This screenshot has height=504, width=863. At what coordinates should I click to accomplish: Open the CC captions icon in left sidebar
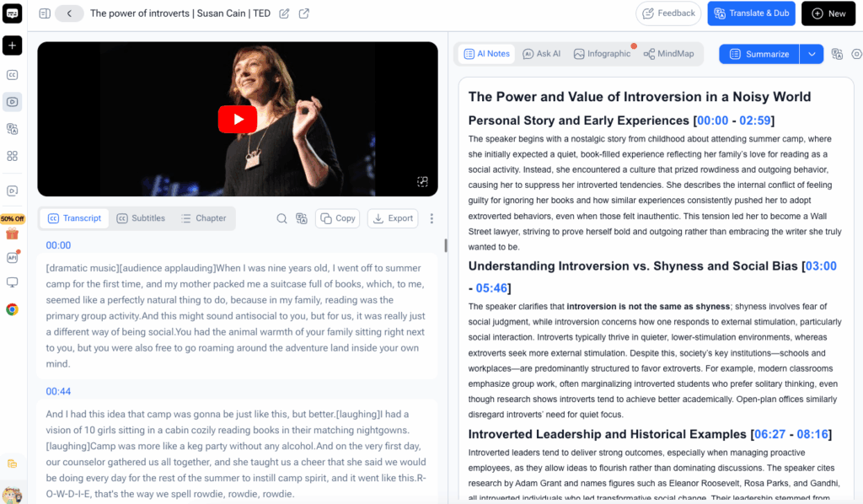12,75
